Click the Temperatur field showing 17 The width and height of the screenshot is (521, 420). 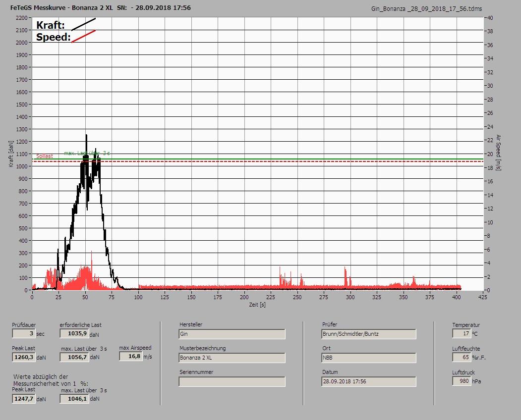pos(462,333)
